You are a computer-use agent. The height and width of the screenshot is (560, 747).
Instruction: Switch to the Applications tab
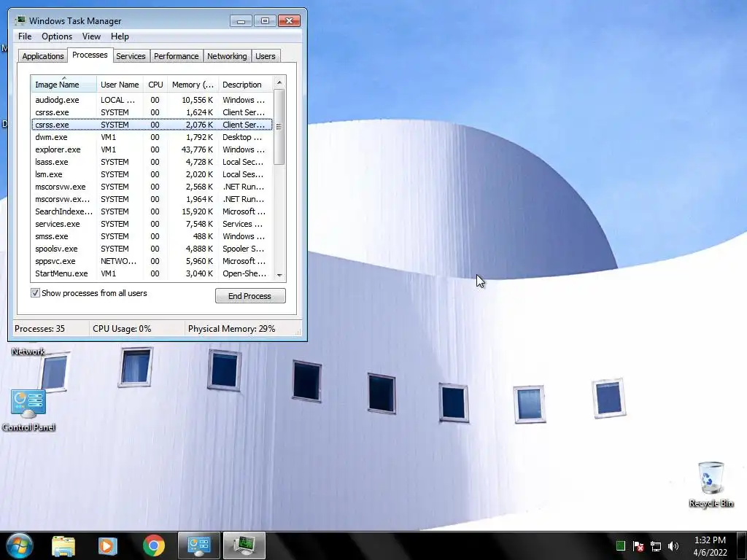point(43,56)
